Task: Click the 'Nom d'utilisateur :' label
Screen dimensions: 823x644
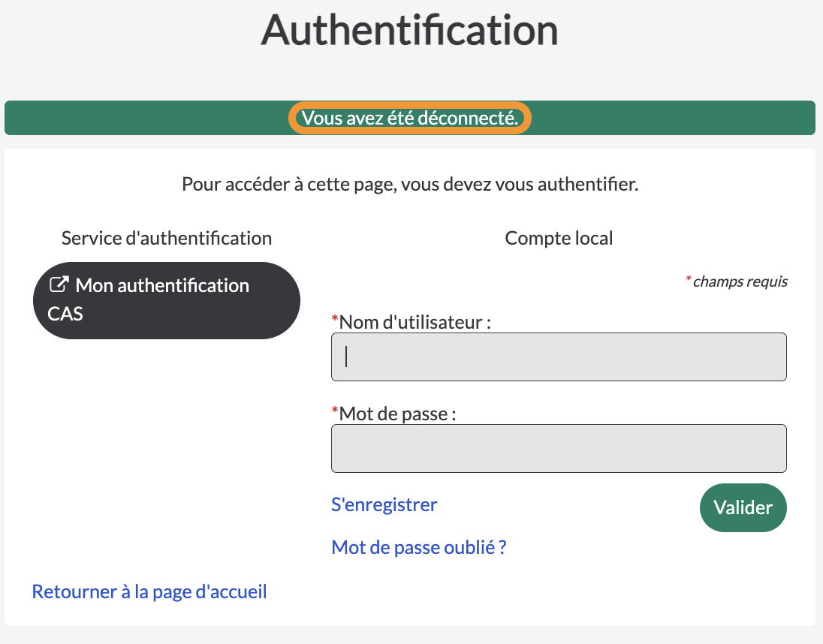Action: pyautogui.click(x=411, y=321)
